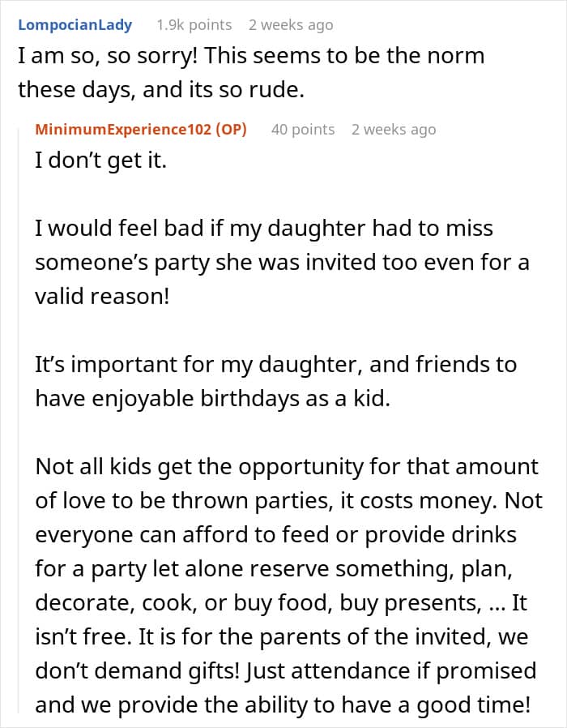The width and height of the screenshot is (567, 728).
Task: Open LompocianLady's user profile
Action: [x=75, y=25]
